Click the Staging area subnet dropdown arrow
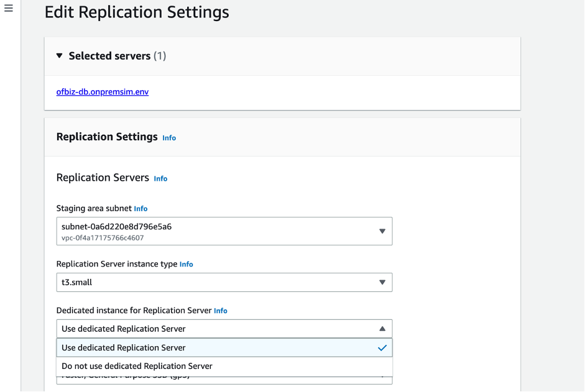 pos(382,231)
